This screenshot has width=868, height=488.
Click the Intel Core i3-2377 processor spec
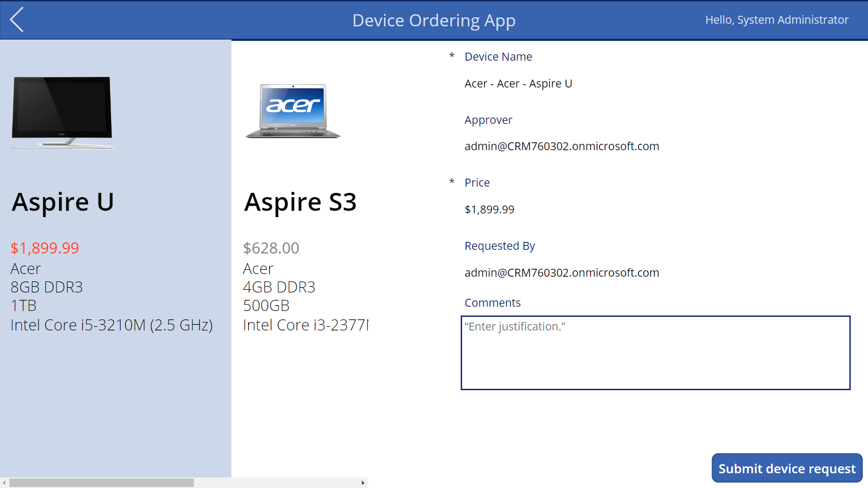pos(305,325)
